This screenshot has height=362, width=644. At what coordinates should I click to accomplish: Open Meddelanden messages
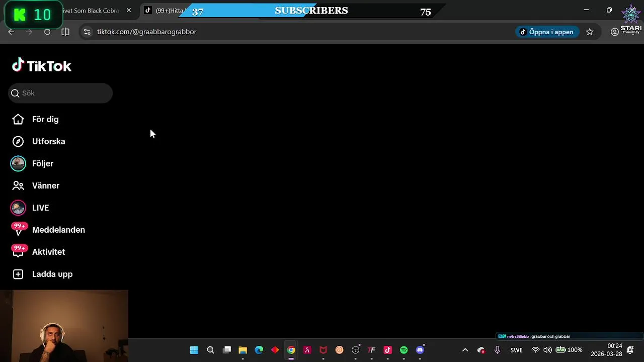58,230
